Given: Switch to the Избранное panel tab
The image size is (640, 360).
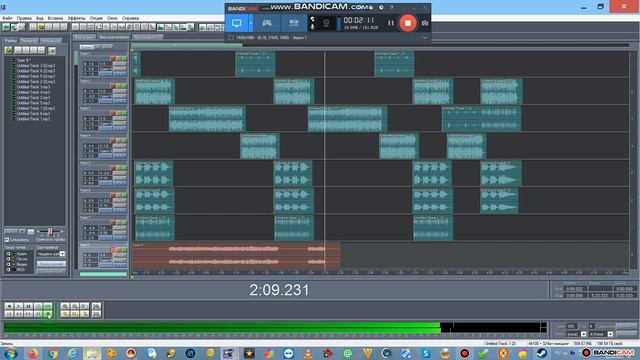Looking at the screenshot, I should [x=51, y=40].
